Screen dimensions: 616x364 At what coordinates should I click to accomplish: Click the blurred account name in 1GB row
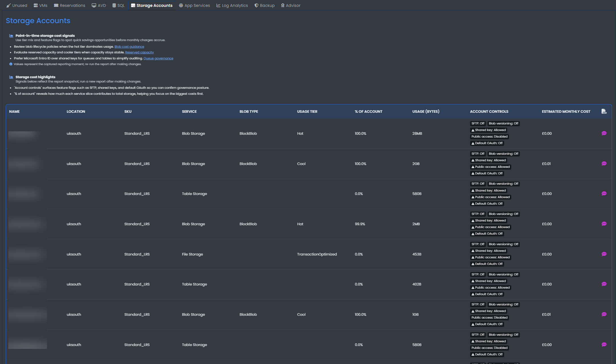point(27,314)
